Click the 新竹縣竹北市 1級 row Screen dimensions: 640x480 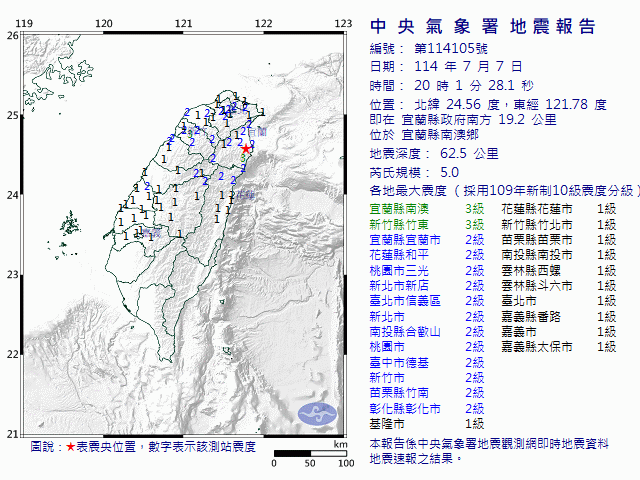click(558, 224)
